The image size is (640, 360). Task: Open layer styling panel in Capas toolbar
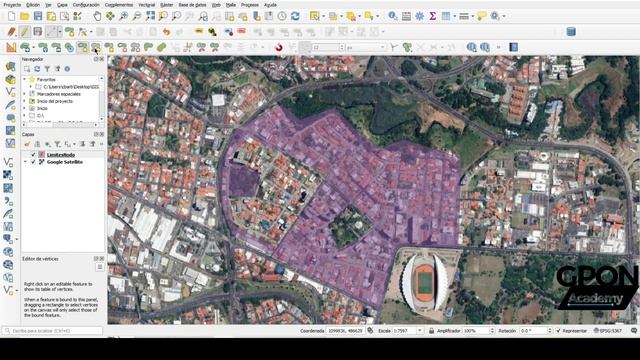(x=27, y=144)
